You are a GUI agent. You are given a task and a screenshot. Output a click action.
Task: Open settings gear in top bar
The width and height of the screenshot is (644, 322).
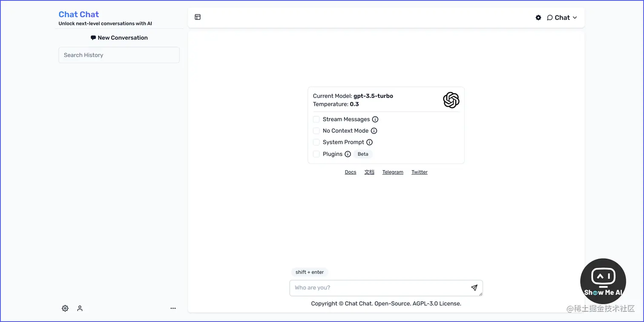point(538,17)
